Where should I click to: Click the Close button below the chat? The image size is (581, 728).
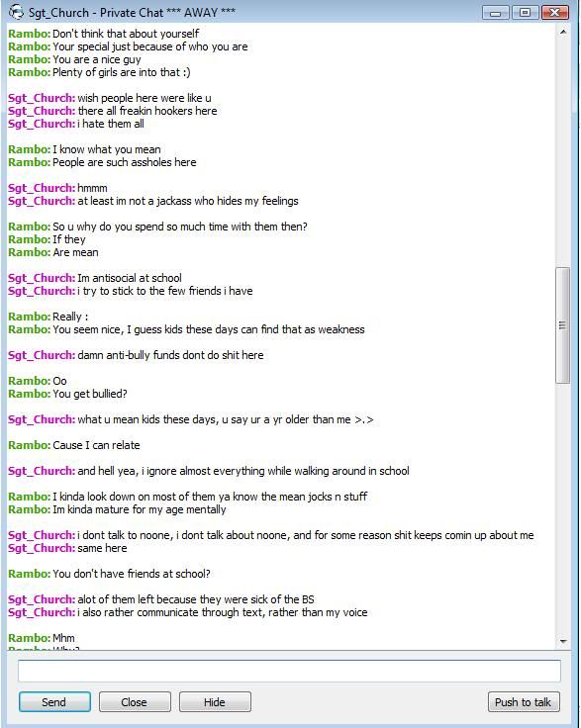point(135,701)
